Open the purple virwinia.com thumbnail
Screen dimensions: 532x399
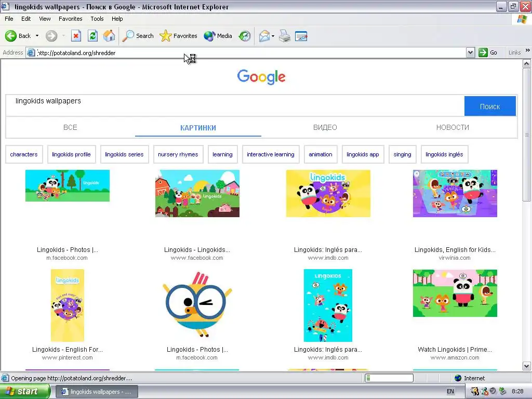tap(455, 193)
